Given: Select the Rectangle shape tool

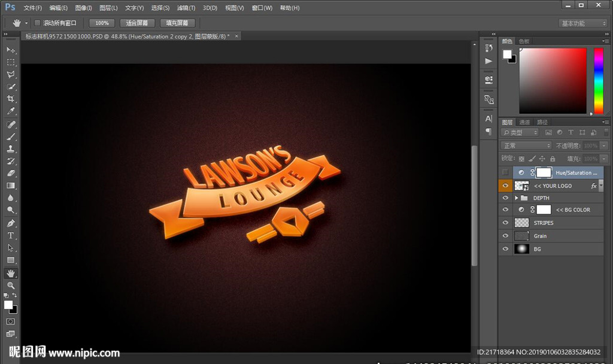Looking at the screenshot, I should click(x=11, y=260).
